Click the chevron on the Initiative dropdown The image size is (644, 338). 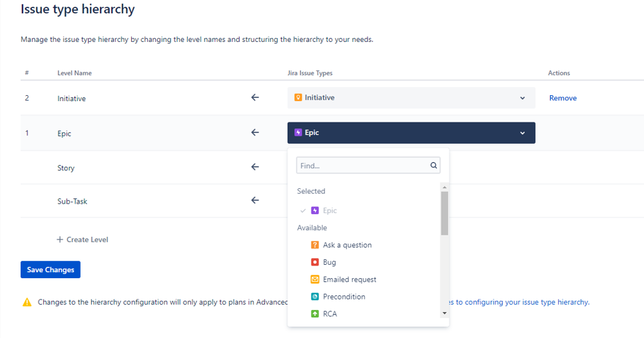coord(522,98)
